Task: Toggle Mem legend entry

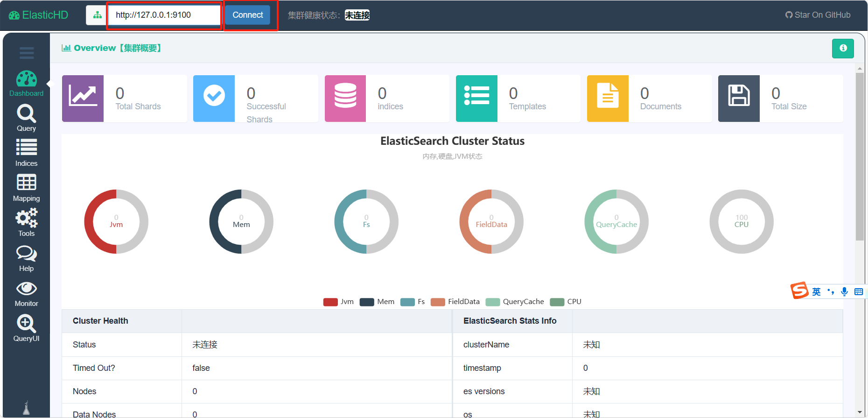Action: pyautogui.click(x=377, y=302)
